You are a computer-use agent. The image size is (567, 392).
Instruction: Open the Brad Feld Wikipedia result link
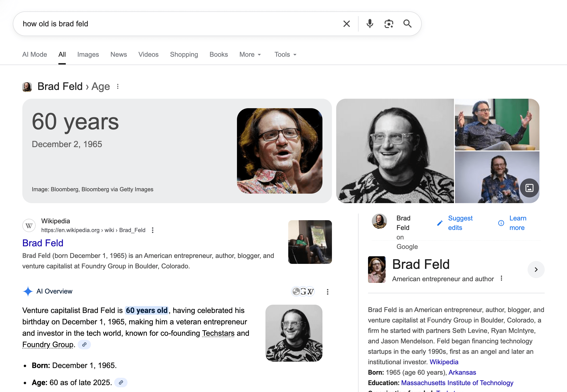coord(43,243)
